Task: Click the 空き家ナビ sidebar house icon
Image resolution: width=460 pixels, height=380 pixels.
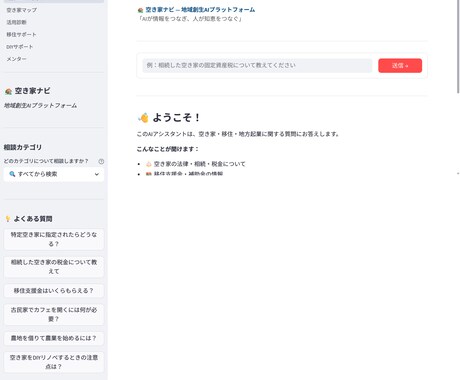Action: [8, 91]
